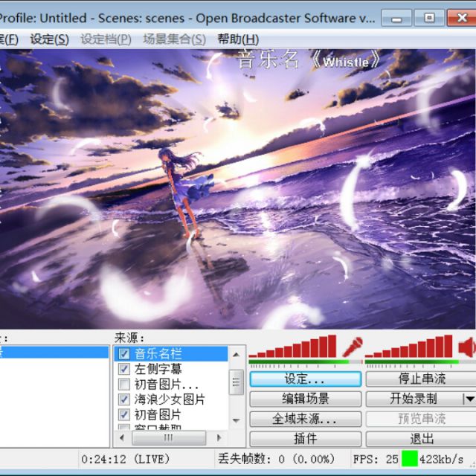Click the sources horizontal scrollbar thumb
476x476 pixels.
tap(169, 438)
